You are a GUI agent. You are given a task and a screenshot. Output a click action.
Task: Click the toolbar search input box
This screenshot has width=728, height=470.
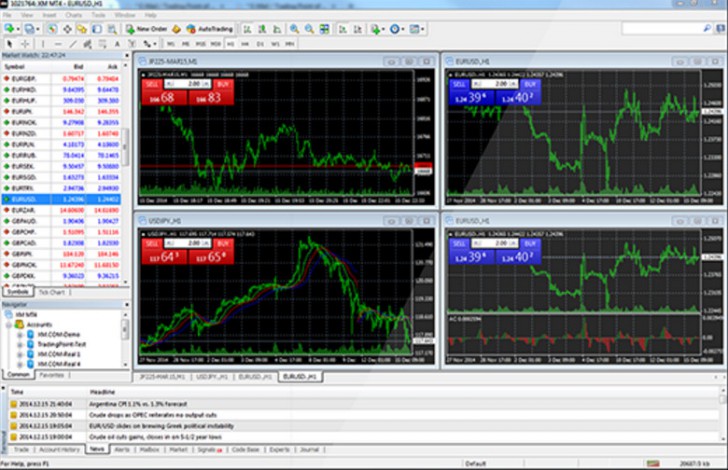[661, 29]
